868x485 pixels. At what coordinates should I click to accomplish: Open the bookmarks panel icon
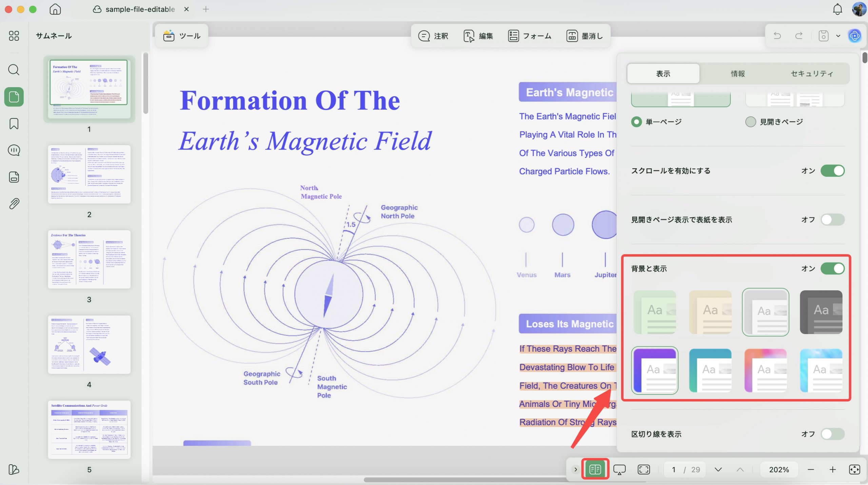coord(14,123)
